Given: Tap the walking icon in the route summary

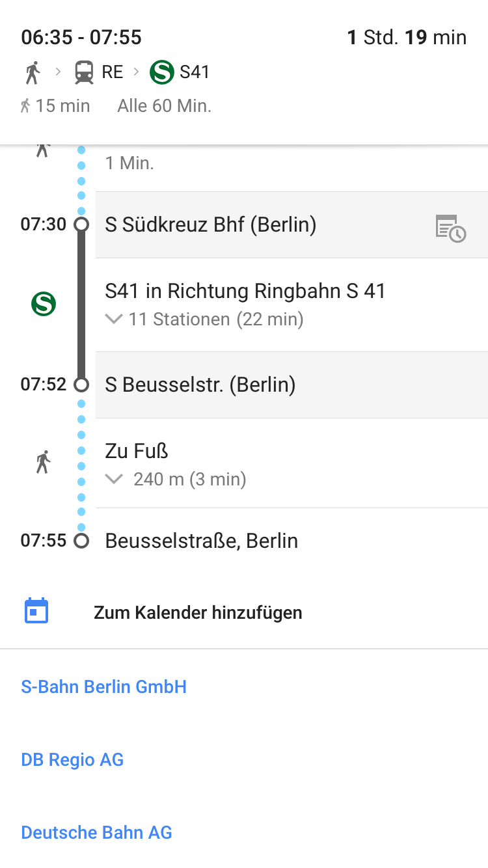Looking at the screenshot, I should point(33,72).
